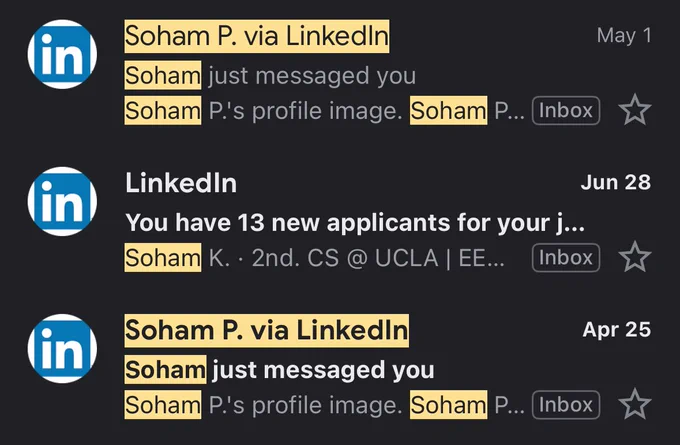Select profile image preview text in Apr 25 email

(324, 405)
